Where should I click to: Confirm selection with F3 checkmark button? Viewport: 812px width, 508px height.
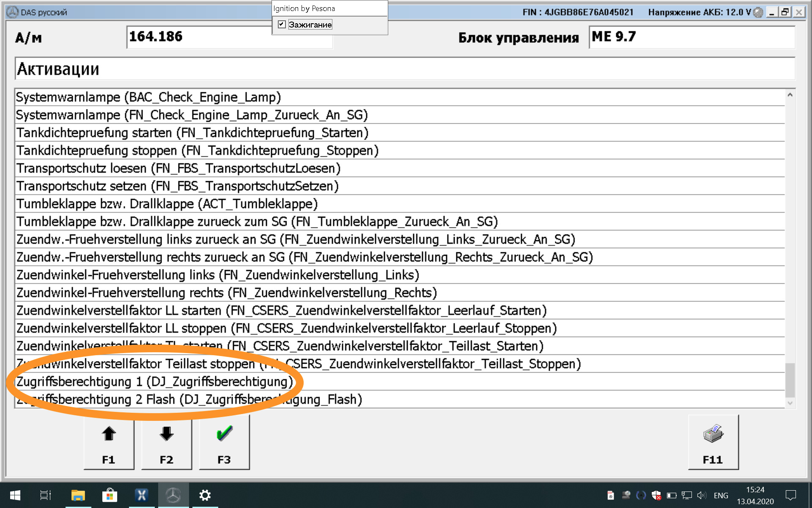pos(224,442)
